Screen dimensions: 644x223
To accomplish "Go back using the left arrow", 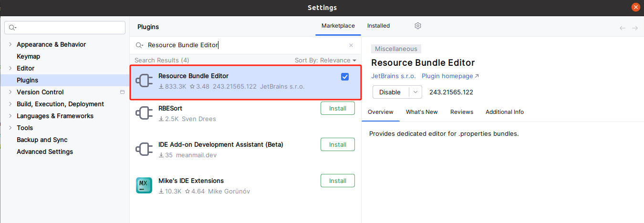I will [623, 28].
